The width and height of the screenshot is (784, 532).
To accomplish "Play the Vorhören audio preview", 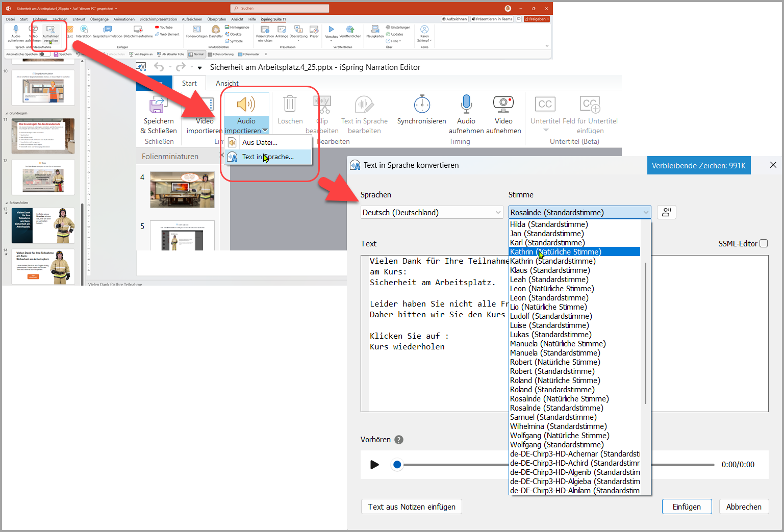I will [x=374, y=465].
